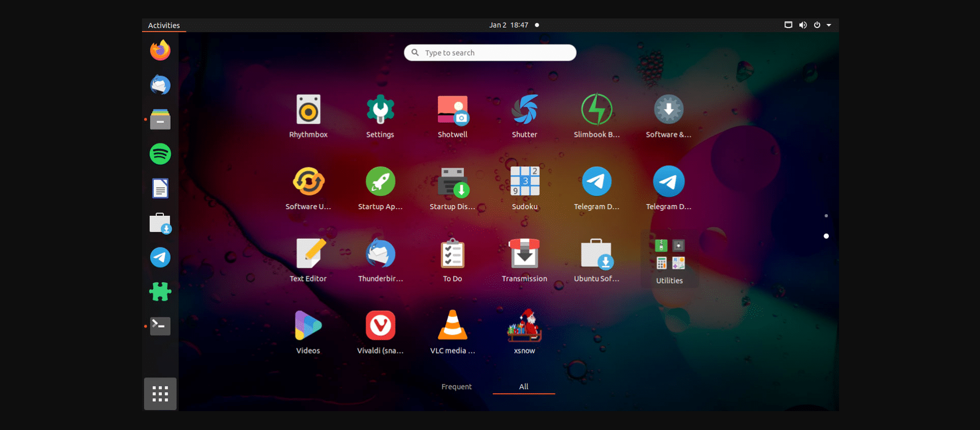980x430 pixels.
Task: Open the To Do app
Action: [x=452, y=260]
